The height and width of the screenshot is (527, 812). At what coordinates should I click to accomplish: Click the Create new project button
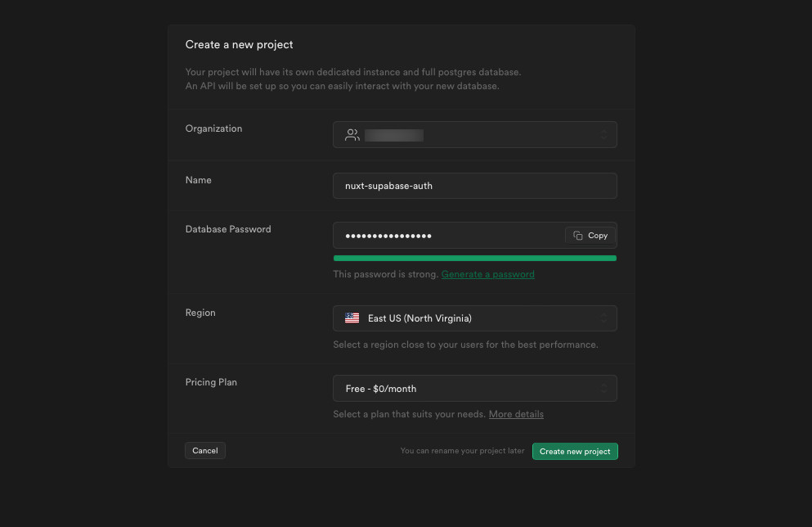(575, 451)
